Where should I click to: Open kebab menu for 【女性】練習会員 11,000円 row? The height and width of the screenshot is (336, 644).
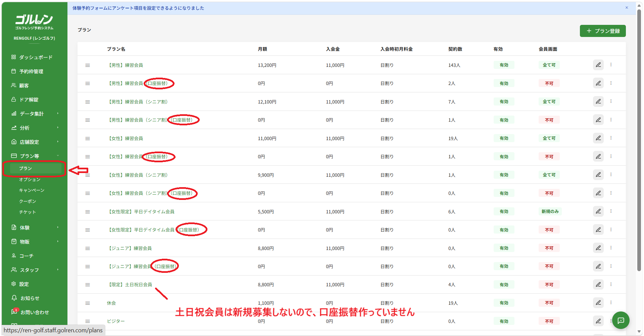click(x=611, y=138)
